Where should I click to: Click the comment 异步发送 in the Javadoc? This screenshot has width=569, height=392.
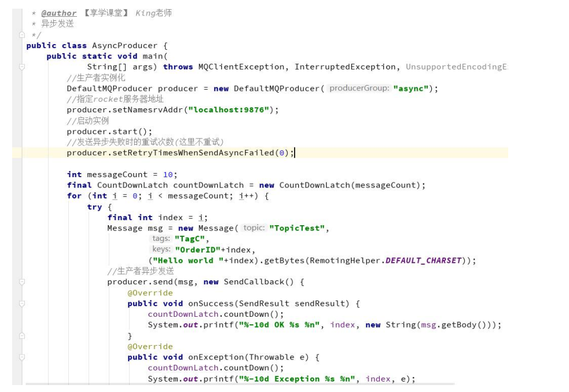57,24
